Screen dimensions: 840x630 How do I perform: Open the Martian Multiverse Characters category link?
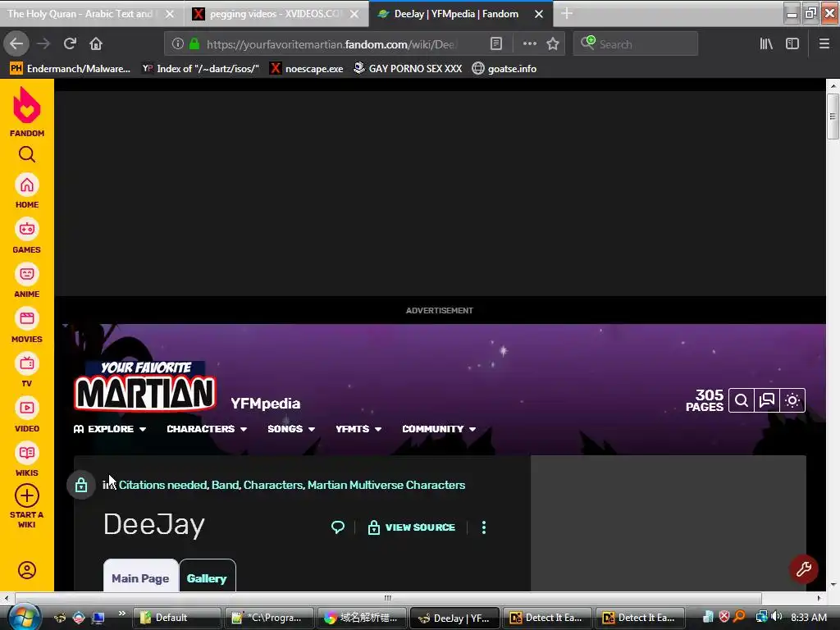pos(386,485)
